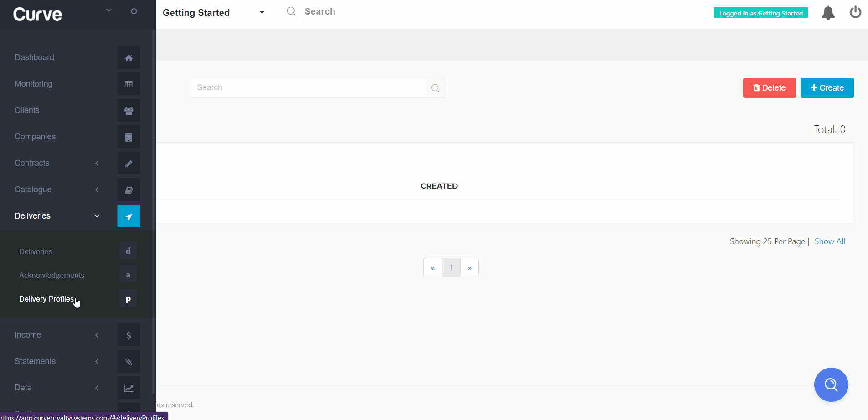
Task: Go to previous page arrow
Action: pyautogui.click(x=432, y=267)
